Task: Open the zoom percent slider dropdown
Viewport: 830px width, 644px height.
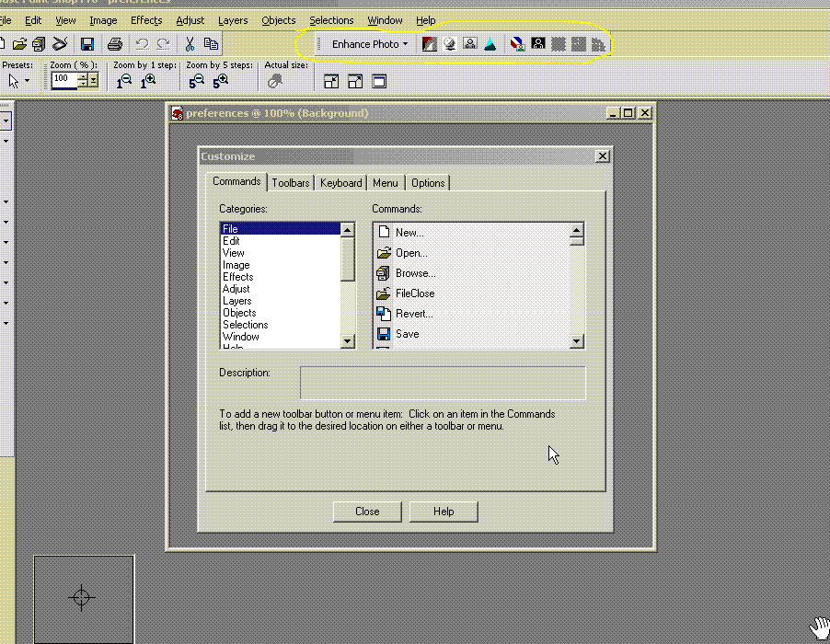Action: 94,80
